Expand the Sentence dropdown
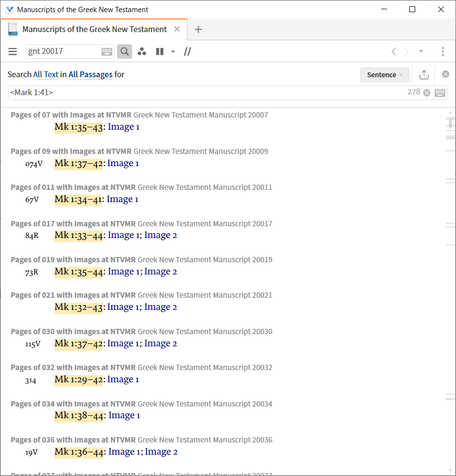456x476 pixels. 385,75
